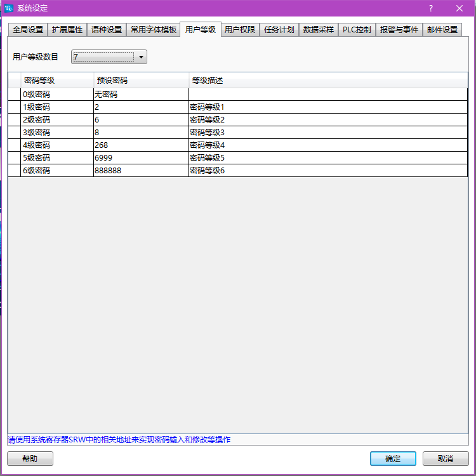Click preset password 268 cell
476x476 pixels.
(x=141, y=145)
